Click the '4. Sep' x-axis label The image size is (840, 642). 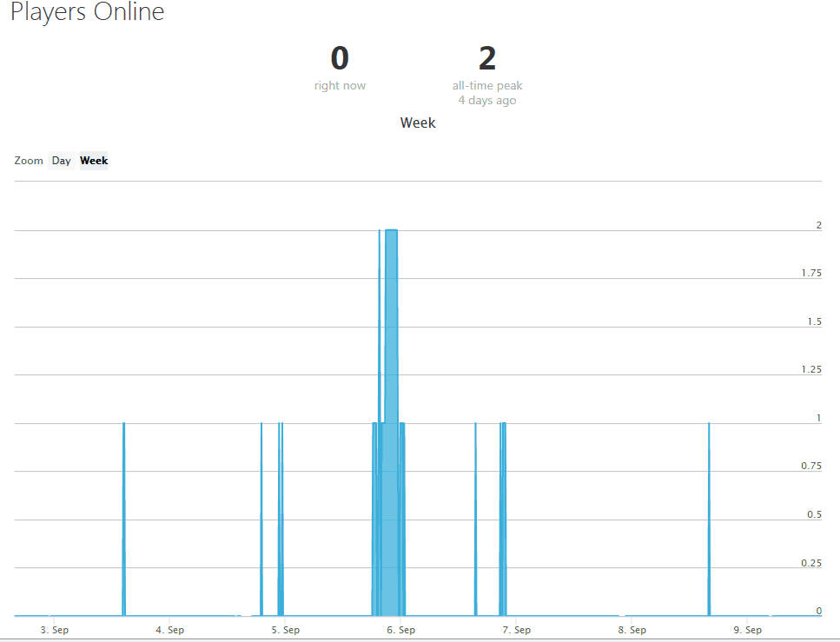point(169,630)
